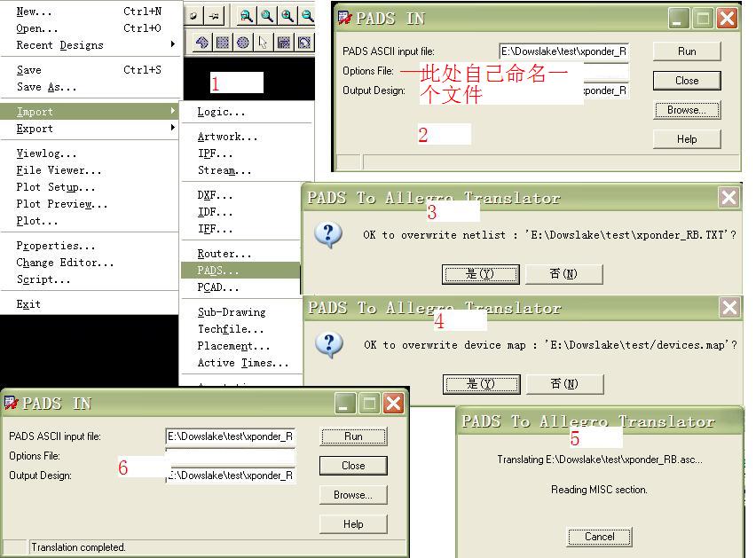Click the Zoom Fit magnifier icon
The width and height of the screenshot is (756, 558).
[x=266, y=16]
